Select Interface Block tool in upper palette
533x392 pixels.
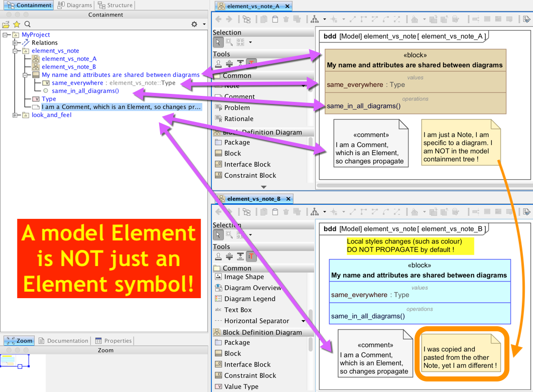[247, 165]
